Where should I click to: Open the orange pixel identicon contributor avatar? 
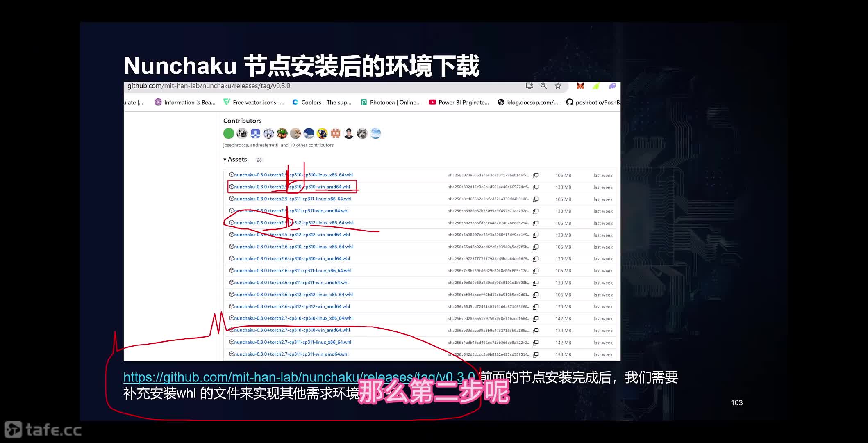pos(336,133)
